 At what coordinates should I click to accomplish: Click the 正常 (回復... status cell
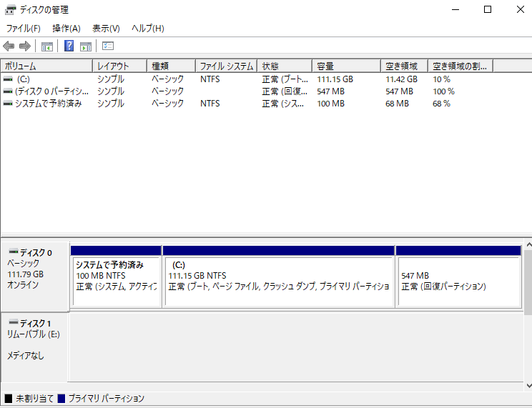tap(285, 91)
